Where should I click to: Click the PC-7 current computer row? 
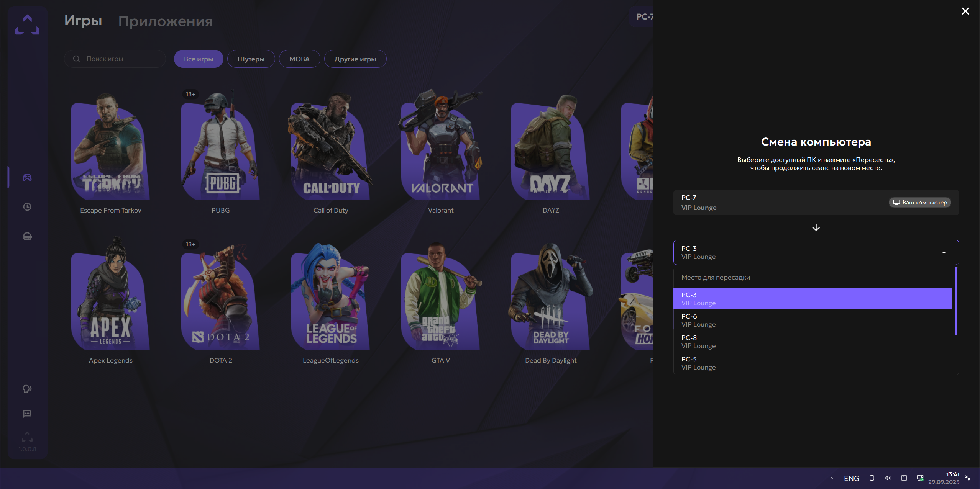[x=816, y=203]
